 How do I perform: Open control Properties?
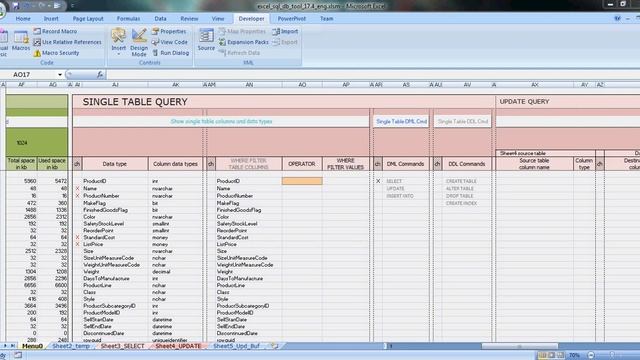pyautogui.click(x=169, y=31)
